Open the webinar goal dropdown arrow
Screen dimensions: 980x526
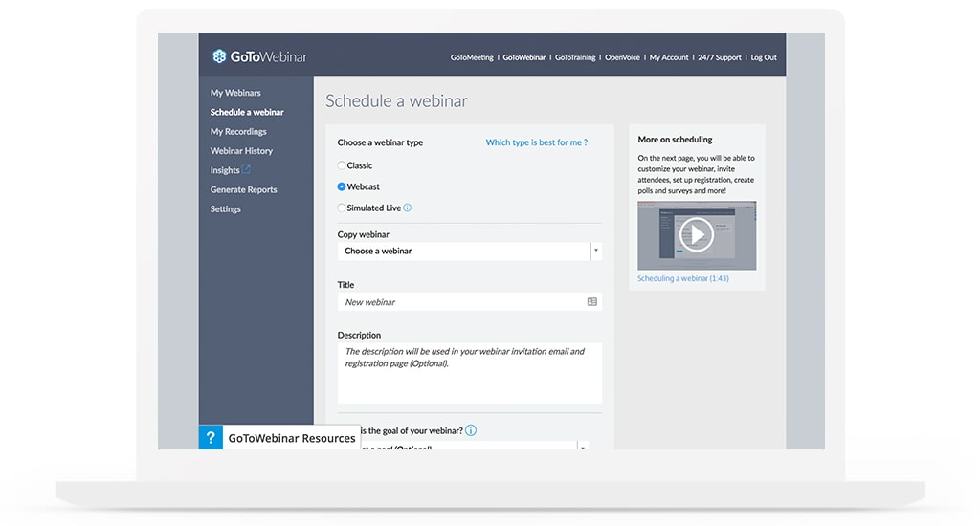tap(583, 446)
